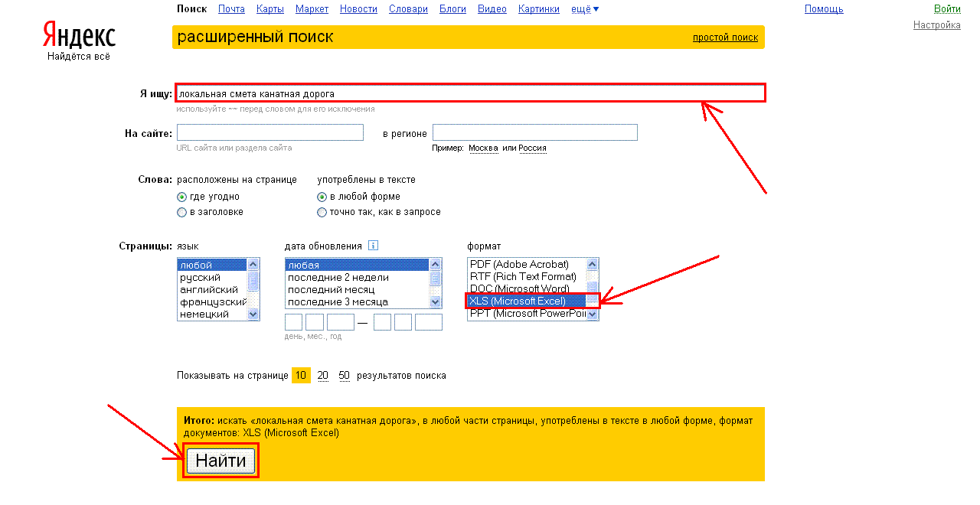Open the Помощь link

[x=824, y=9]
